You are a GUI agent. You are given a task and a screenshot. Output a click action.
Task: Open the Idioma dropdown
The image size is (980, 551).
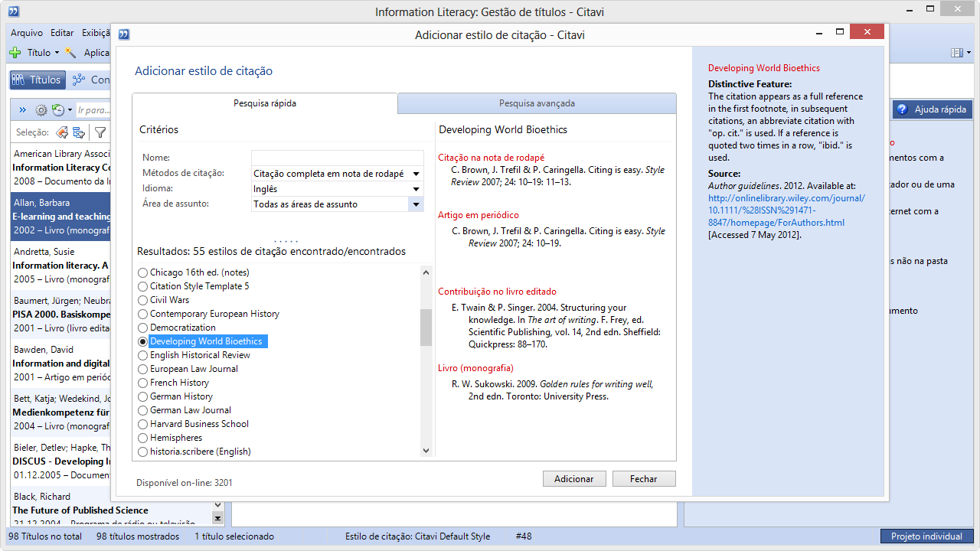[416, 189]
